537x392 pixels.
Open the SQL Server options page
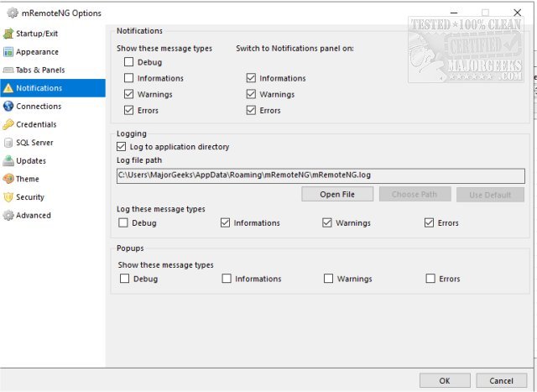pos(53,143)
